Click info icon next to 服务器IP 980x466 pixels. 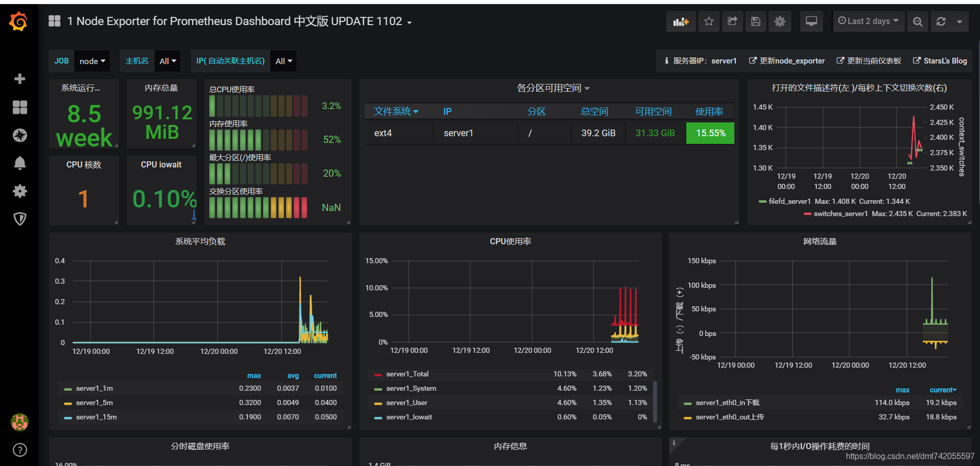tap(666, 61)
